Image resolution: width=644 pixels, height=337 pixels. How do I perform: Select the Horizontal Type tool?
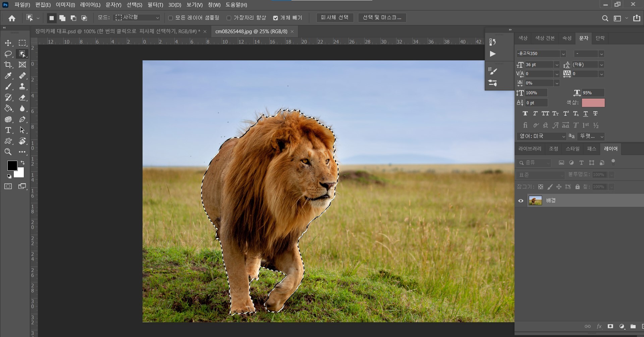tap(8, 130)
